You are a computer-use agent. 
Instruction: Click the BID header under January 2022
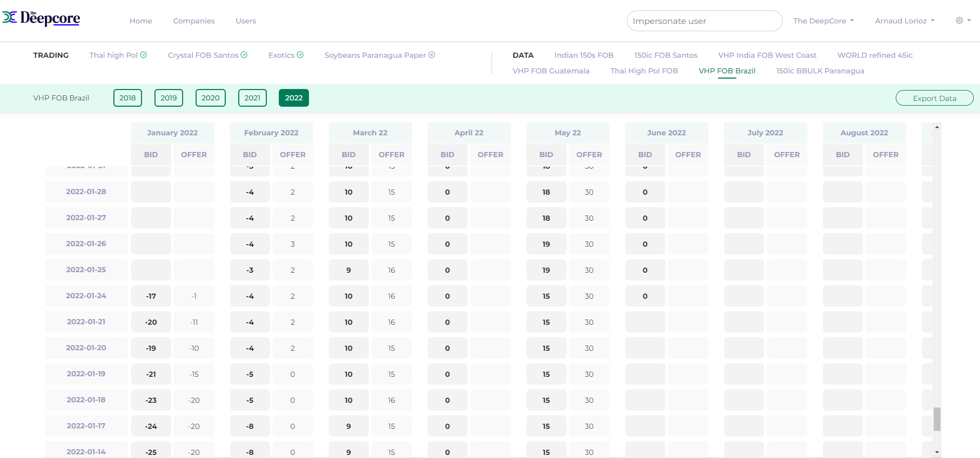[151, 155]
